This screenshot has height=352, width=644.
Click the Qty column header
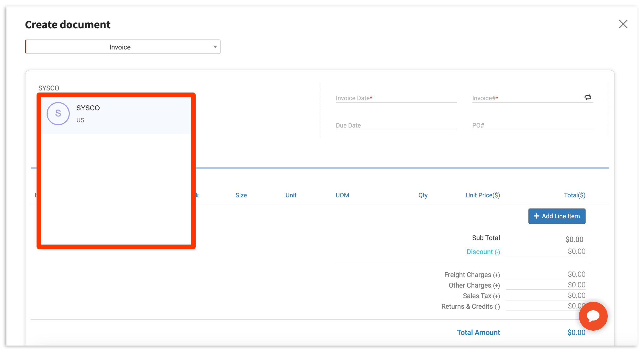[423, 195]
